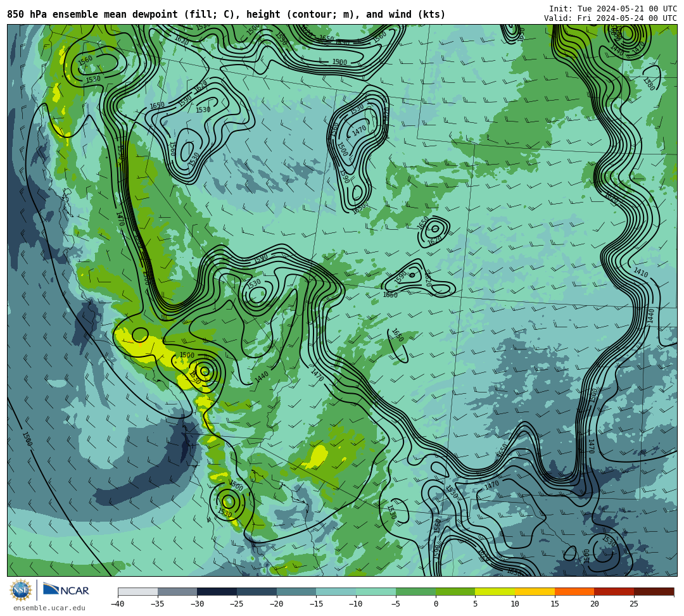
Task: Click the colorbar tick label 15
Action: click(x=554, y=604)
